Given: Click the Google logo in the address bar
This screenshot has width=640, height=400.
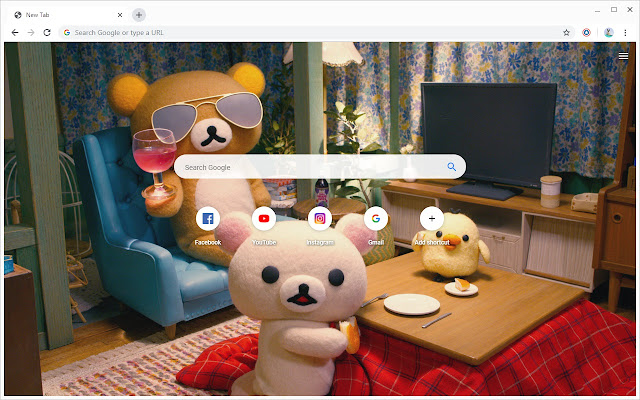Looking at the screenshot, I should click(67, 33).
